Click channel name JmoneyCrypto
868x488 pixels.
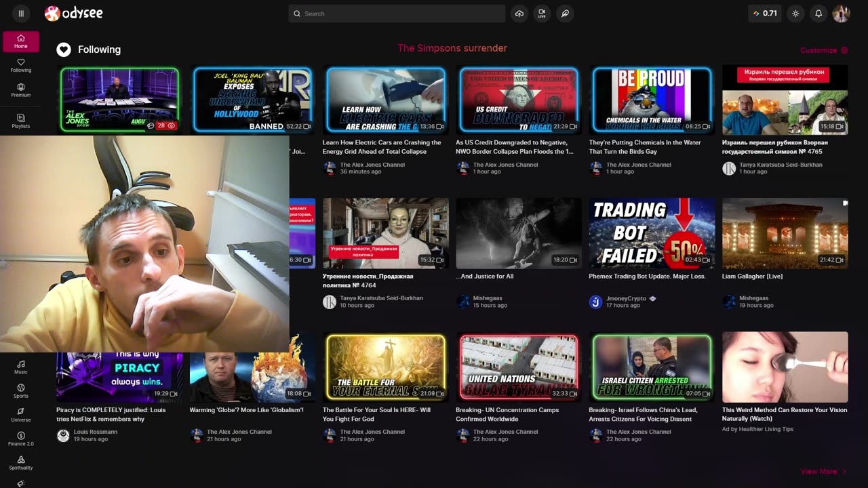click(626, 298)
